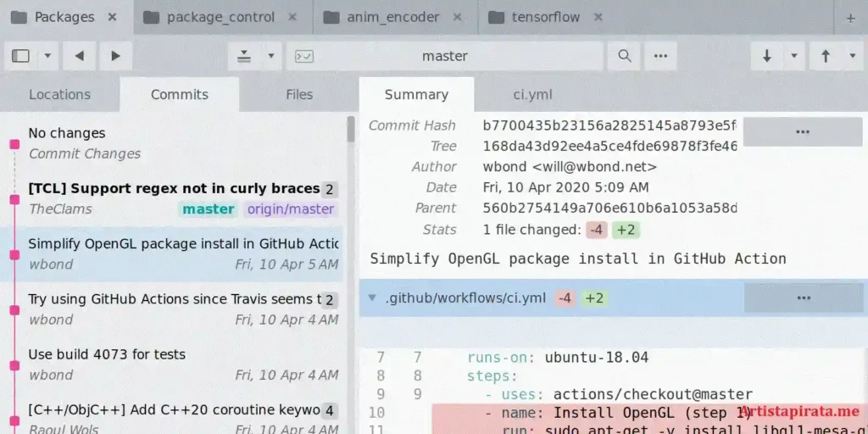
Task: Open the dropdown next to the push arrow
Action: (852, 56)
